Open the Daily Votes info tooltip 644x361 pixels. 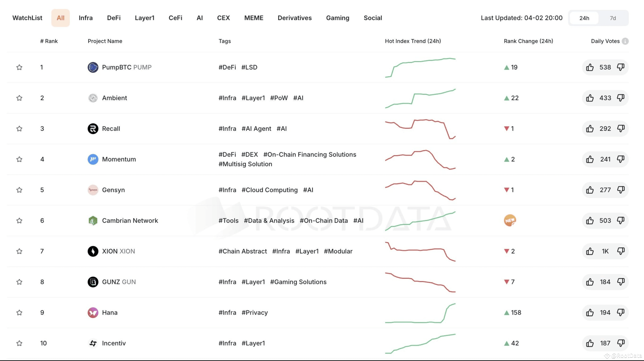[625, 41]
